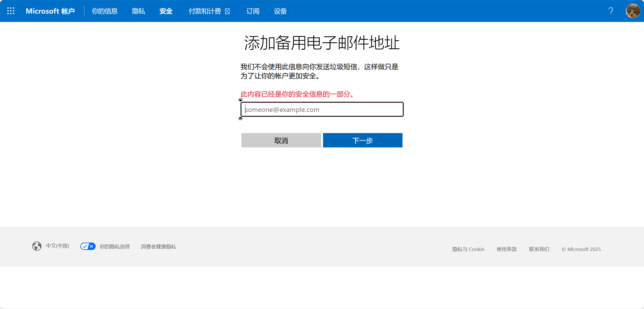Viewport: 644px width, 309px height.
Task: Click the © Microsoft 2025 text
Action: coord(581,249)
